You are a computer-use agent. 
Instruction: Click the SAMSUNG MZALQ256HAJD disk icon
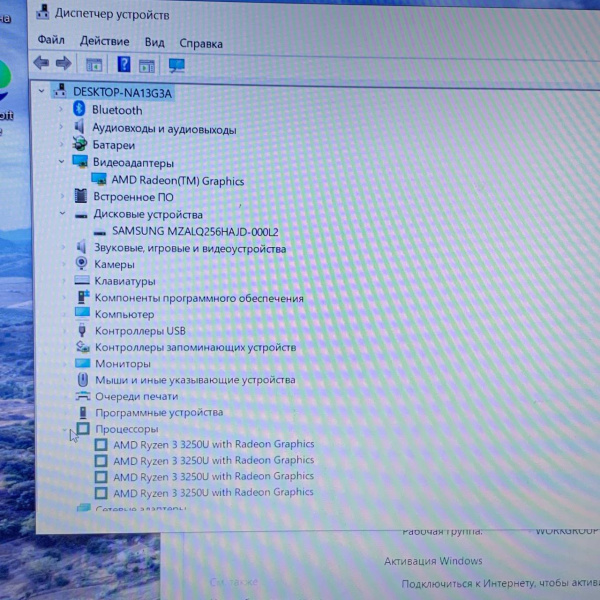click(x=100, y=232)
